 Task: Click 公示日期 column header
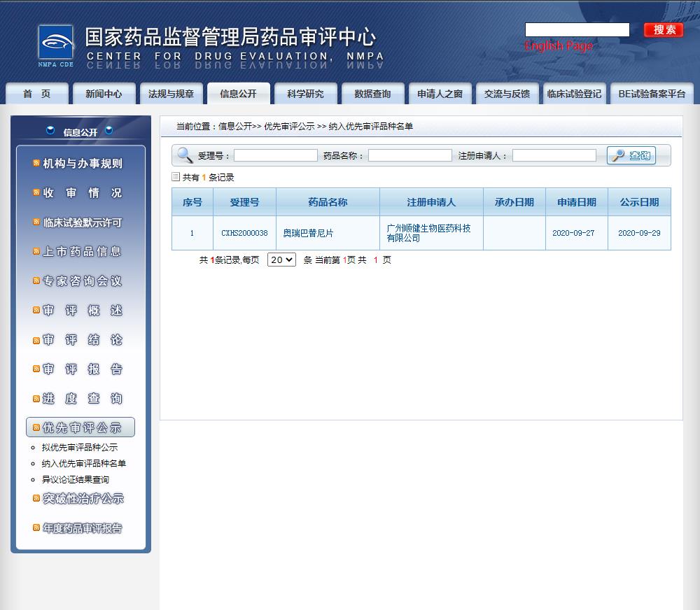pyautogui.click(x=639, y=202)
